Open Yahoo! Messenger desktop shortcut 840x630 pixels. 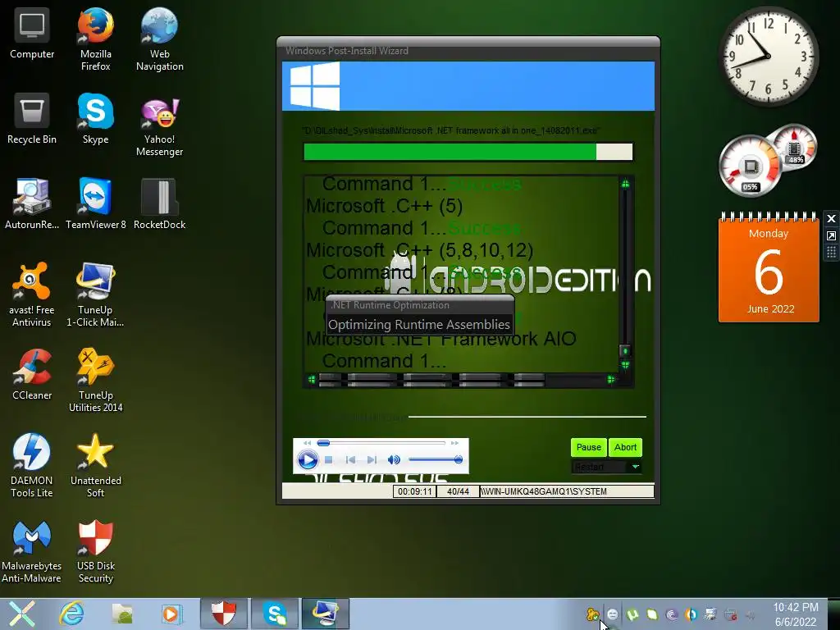(160, 126)
